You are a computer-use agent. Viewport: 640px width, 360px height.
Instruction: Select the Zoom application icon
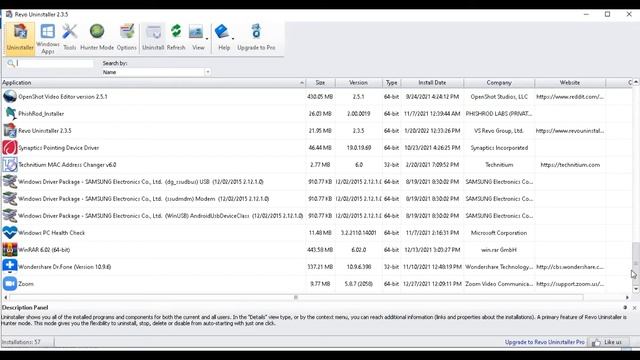coord(10,284)
